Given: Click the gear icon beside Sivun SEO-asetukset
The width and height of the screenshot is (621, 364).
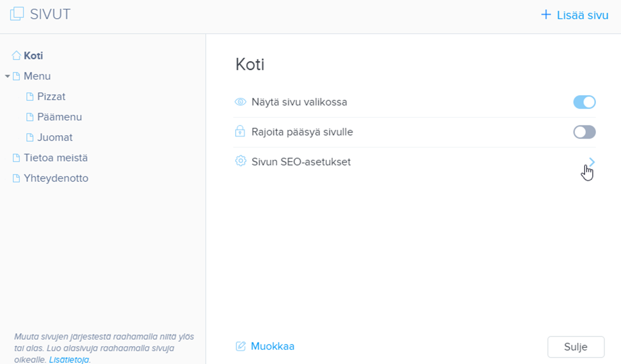Looking at the screenshot, I should tap(240, 162).
